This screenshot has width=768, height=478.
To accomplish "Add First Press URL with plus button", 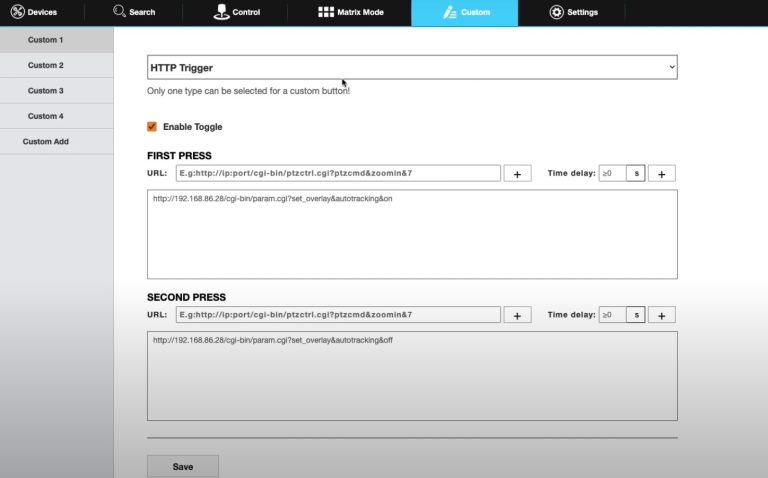I will 517,174.
